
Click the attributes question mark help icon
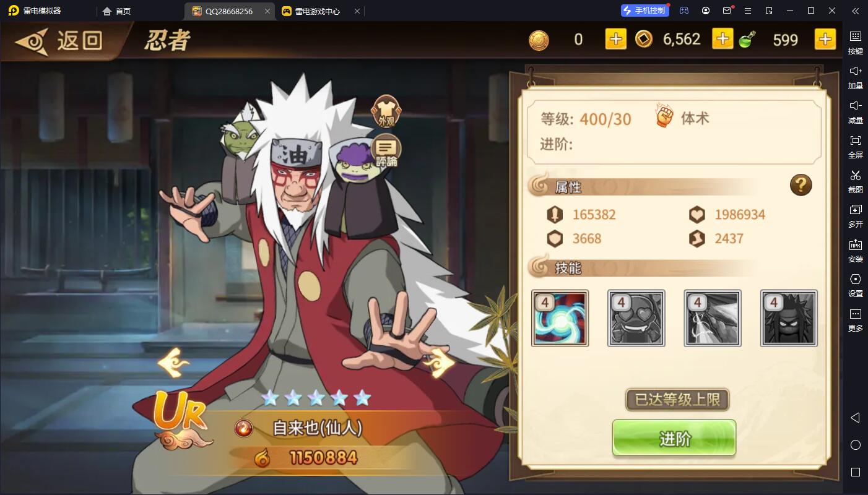[x=801, y=185]
